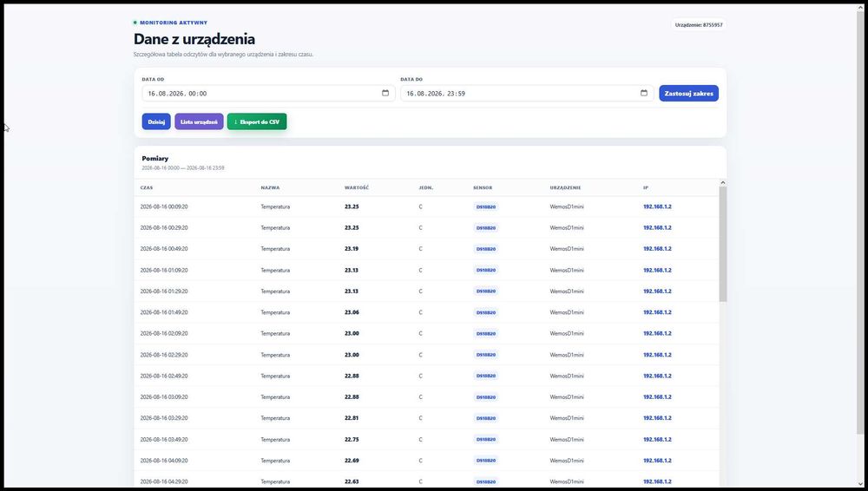Click the Zastosuj zakres button
The height and width of the screenshot is (491, 868).
pyautogui.click(x=688, y=93)
